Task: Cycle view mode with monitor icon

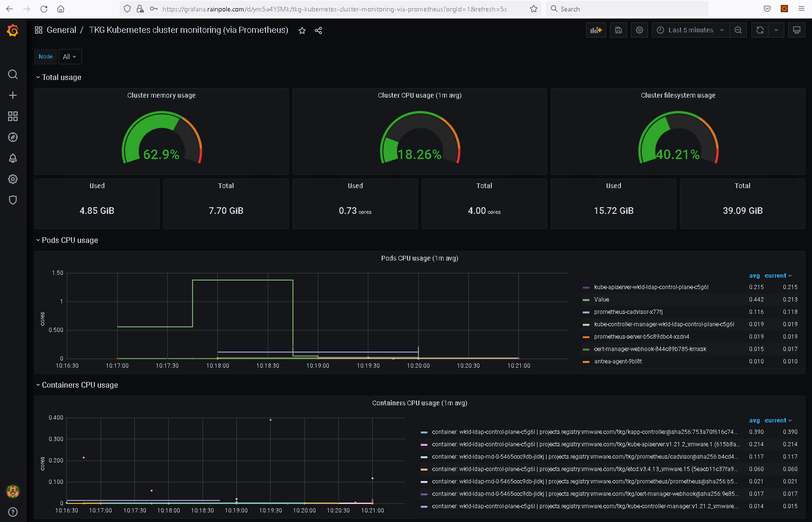Action: [x=797, y=30]
